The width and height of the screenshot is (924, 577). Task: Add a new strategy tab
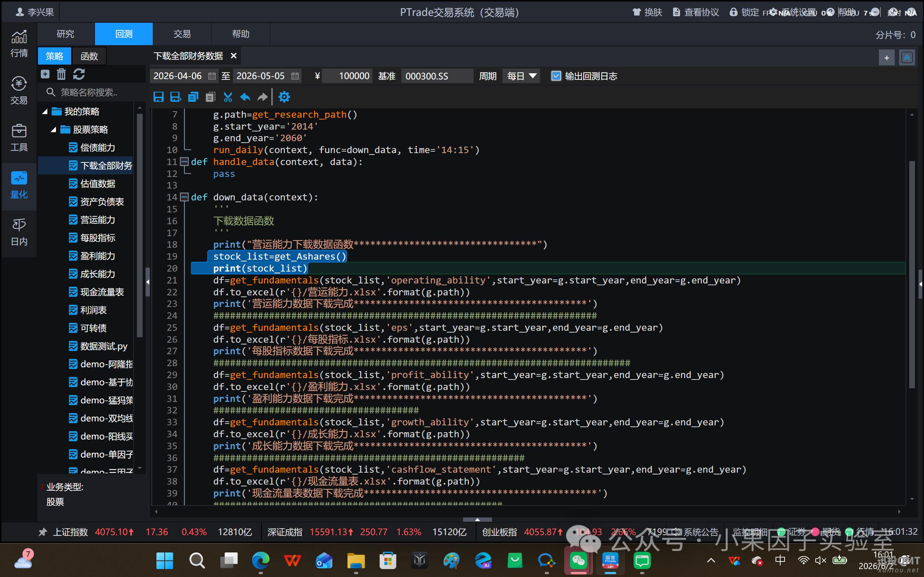886,58
